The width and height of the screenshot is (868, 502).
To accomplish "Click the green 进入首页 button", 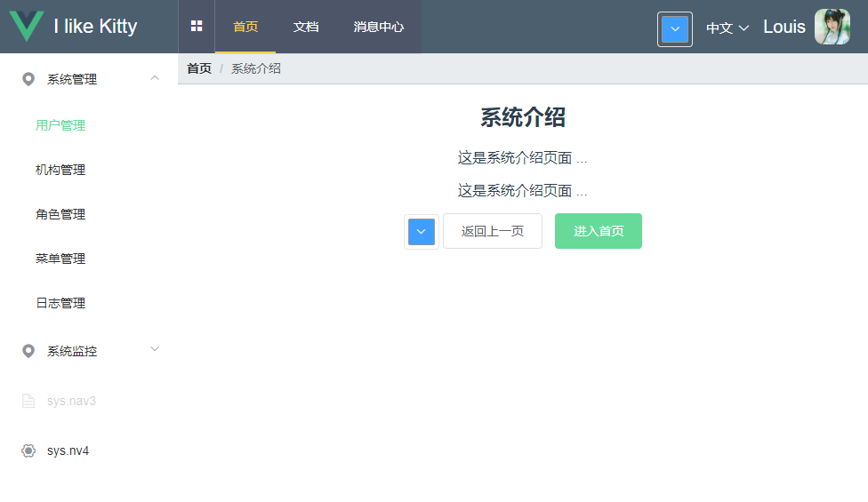I will pyautogui.click(x=599, y=231).
